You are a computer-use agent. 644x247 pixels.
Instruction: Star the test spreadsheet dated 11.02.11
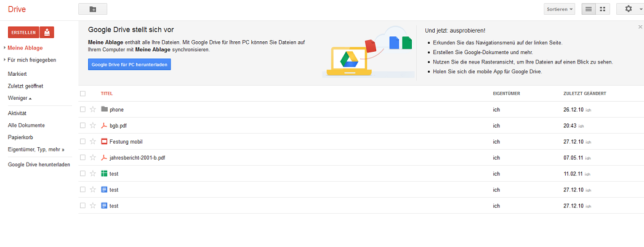[93, 174]
